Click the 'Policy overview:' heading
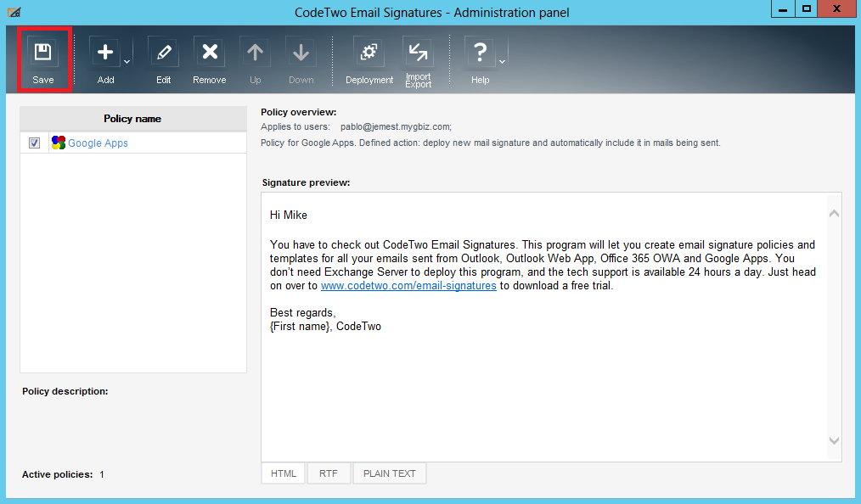861x504 pixels. (x=299, y=112)
